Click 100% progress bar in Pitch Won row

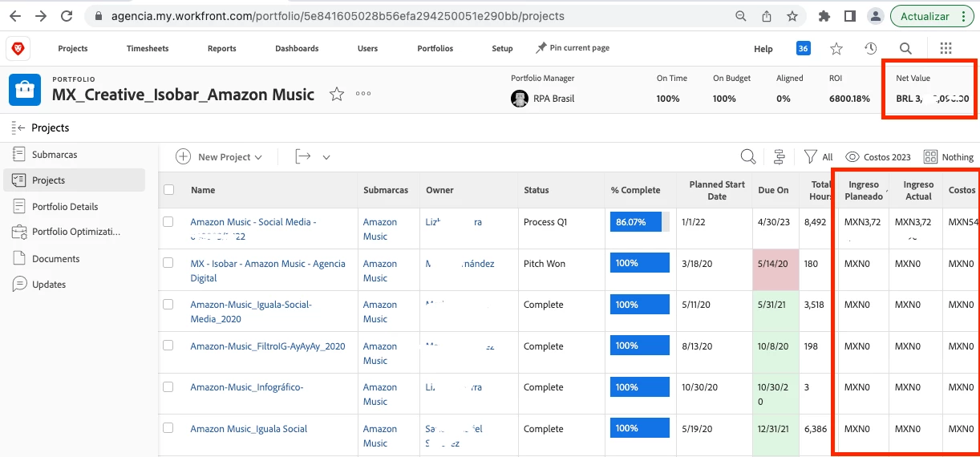click(640, 263)
